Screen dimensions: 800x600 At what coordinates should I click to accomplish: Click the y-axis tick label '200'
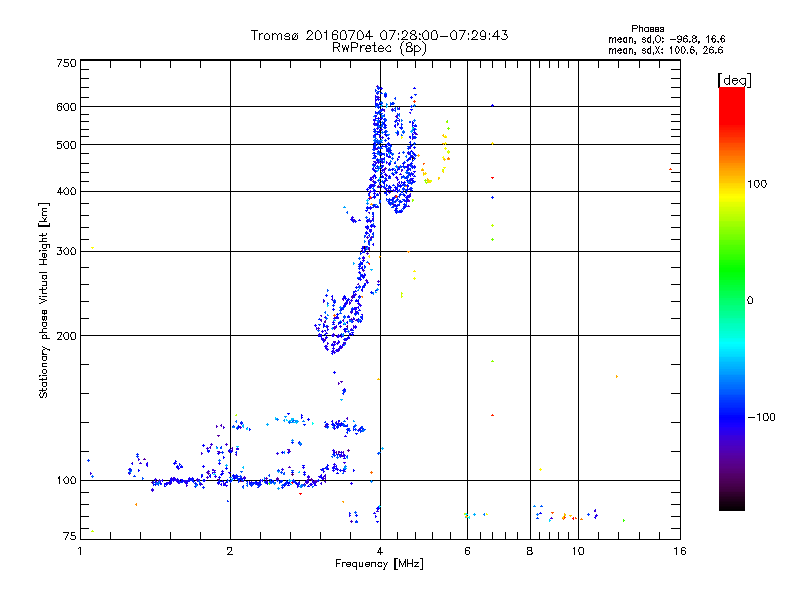[x=66, y=336]
